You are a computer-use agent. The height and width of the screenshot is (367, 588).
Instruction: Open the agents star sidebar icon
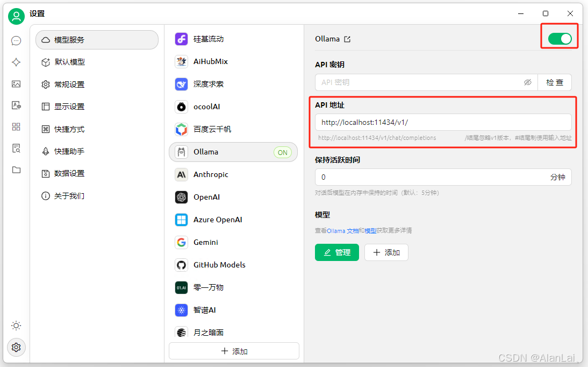pos(16,62)
